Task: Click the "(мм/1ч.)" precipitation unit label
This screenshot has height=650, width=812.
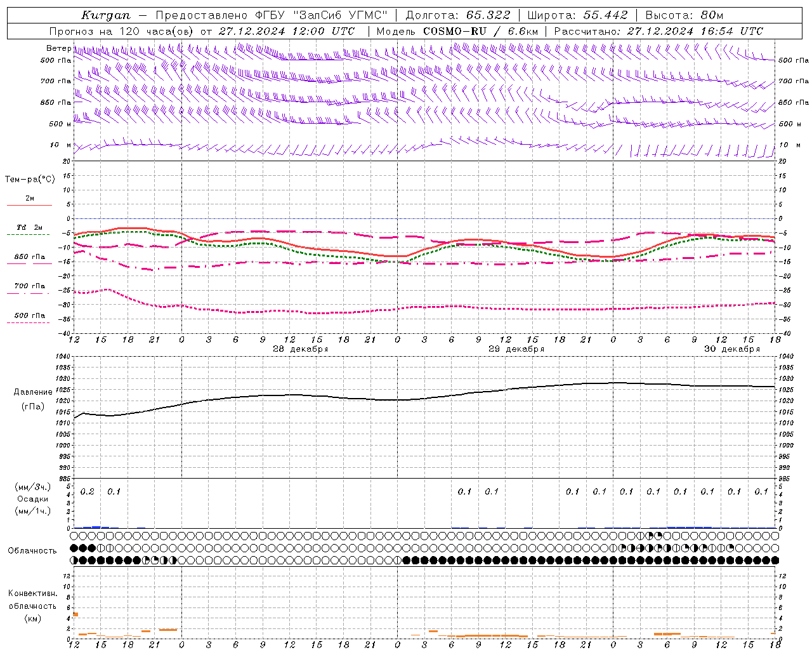Action: (x=33, y=511)
